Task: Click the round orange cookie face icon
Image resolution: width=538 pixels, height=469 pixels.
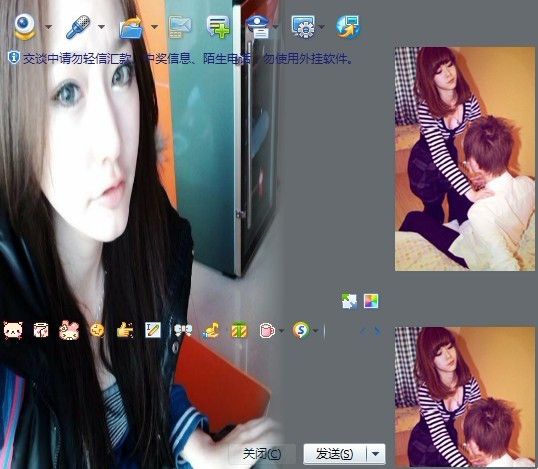Action: [97, 330]
